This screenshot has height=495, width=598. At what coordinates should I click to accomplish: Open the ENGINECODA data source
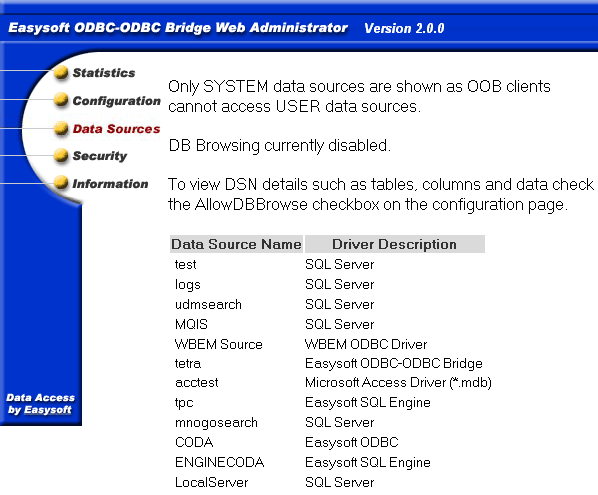tap(219, 462)
